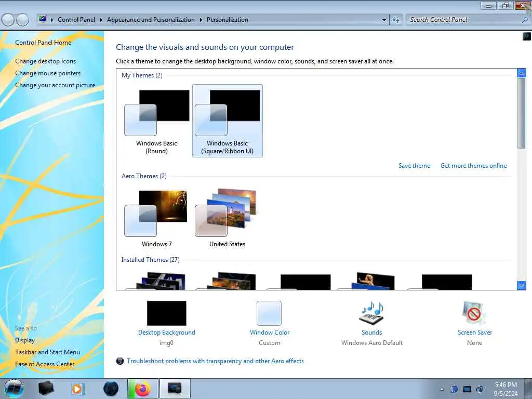The width and height of the screenshot is (532, 399).
Task: Go to Control Panel breadcrumb
Action: pyautogui.click(x=76, y=20)
